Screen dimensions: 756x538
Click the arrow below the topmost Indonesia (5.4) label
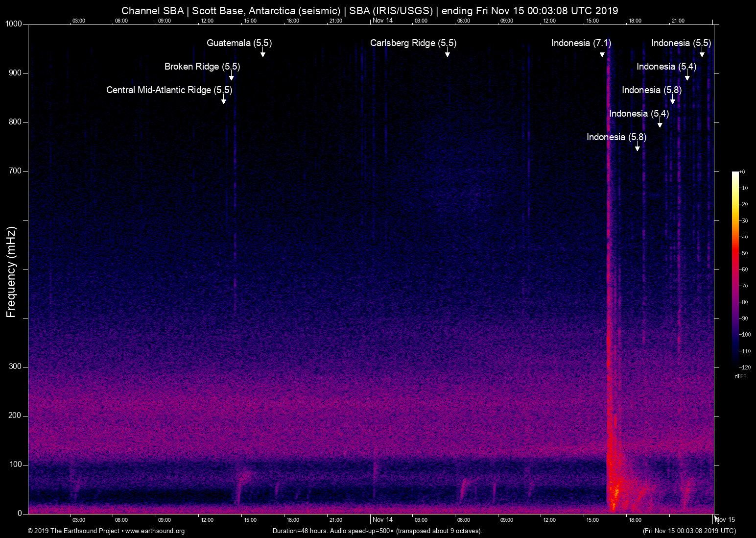tap(687, 77)
